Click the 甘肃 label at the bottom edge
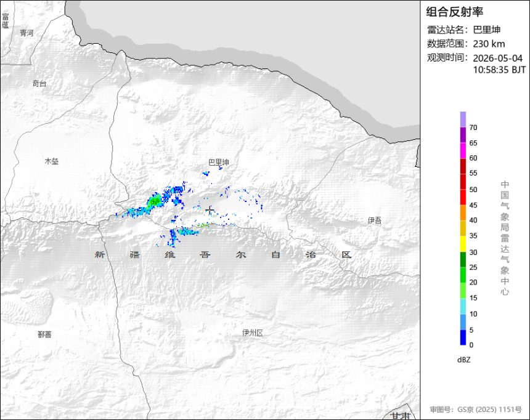This screenshot has height=420, width=530. (401, 416)
